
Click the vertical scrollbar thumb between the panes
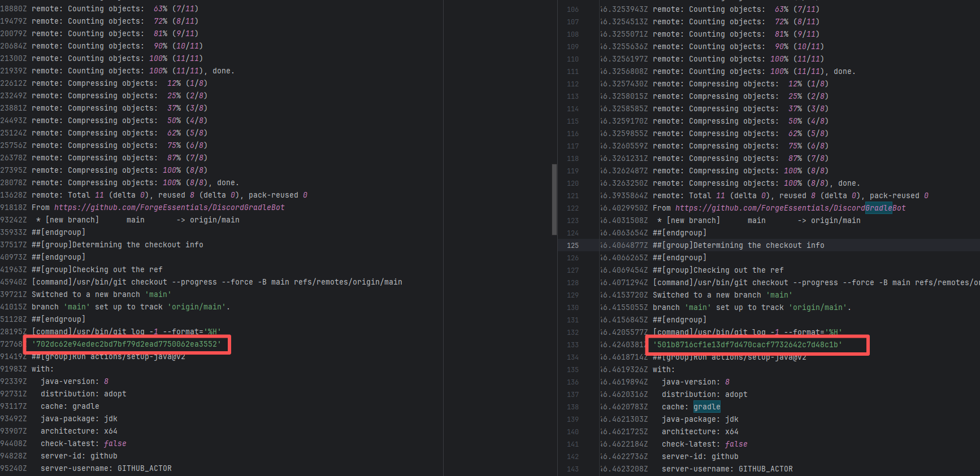[554, 199]
